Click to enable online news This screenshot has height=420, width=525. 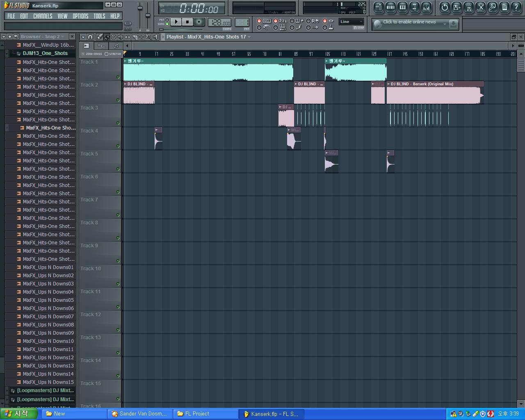[x=409, y=22]
